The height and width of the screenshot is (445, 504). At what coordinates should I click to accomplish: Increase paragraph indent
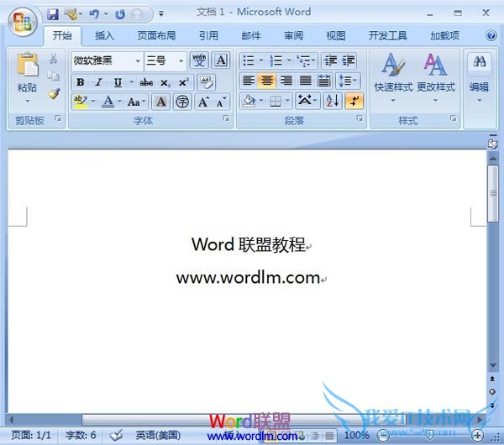tap(348, 60)
